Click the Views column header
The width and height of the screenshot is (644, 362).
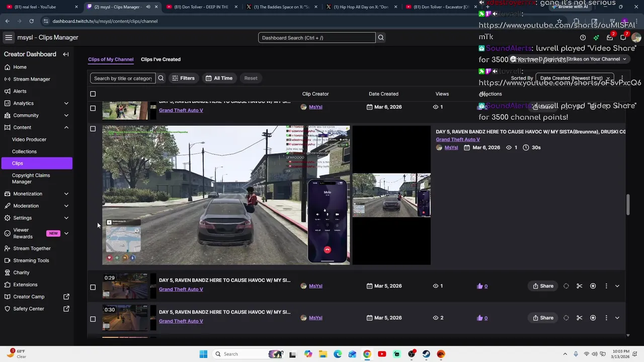point(442,94)
